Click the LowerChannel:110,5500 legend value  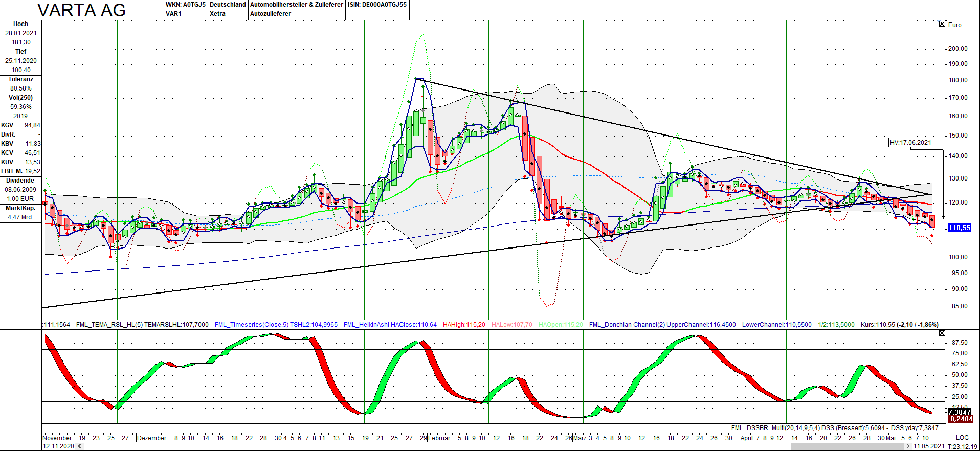[x=777, y=325]
